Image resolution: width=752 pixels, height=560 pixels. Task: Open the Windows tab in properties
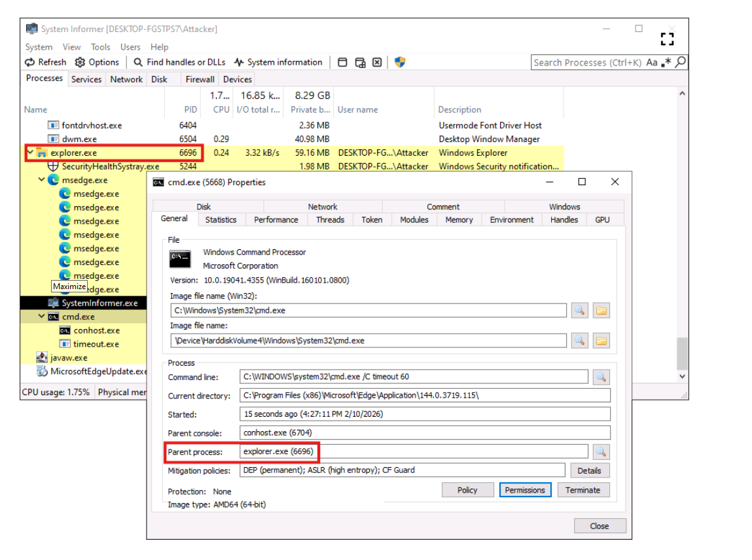tap(564, 207)
